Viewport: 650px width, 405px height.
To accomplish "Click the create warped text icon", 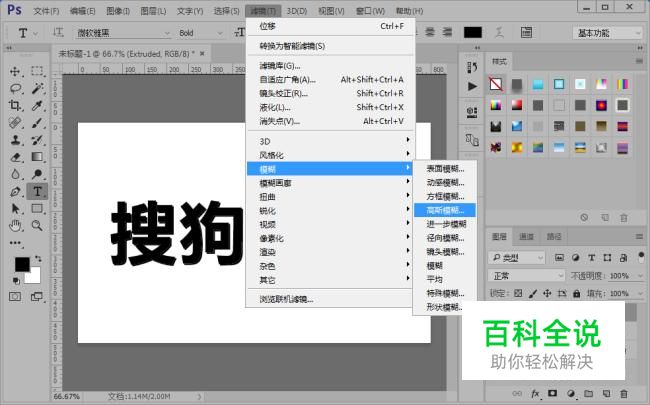I will tap(500, 33).
